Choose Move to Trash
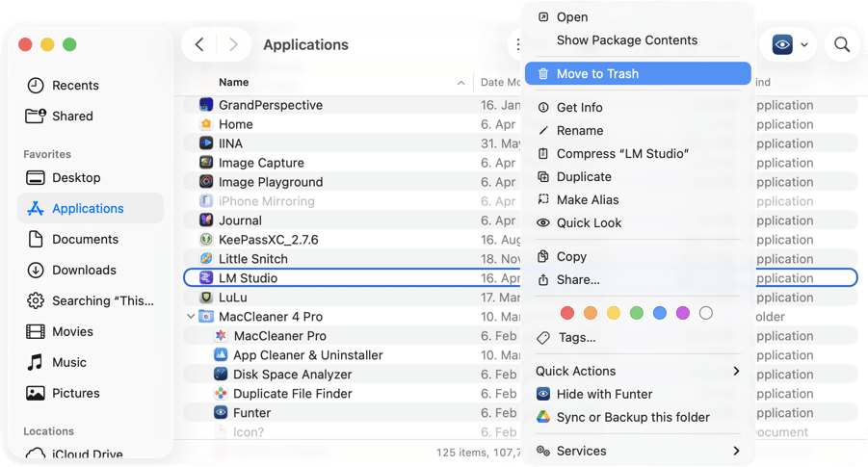 (x=638, y=73)
